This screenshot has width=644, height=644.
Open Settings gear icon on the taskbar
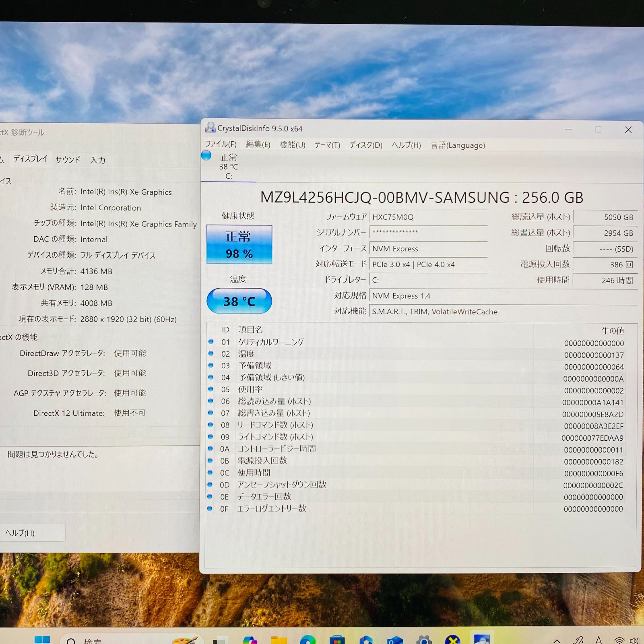pos(424,640)
